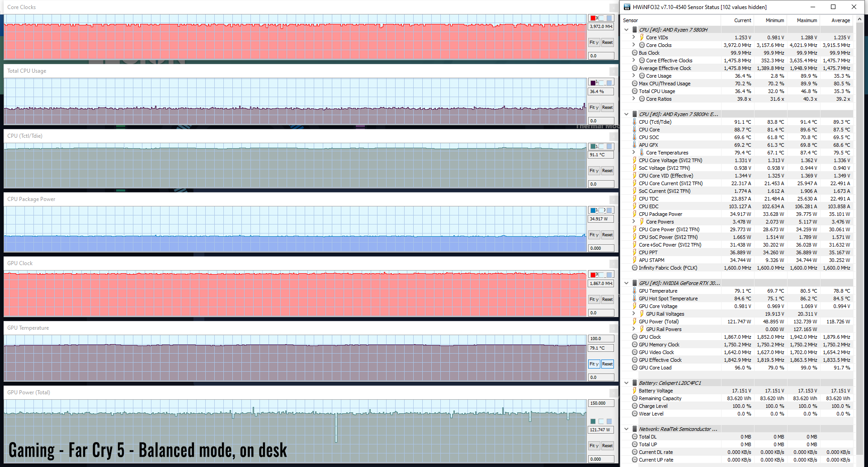Image resolution: width=868 pixels, height=467 pixels.
Task: Click the red line color swatch on Core Clocks graph
Action: pyautogui.click(x=593, y=18)
